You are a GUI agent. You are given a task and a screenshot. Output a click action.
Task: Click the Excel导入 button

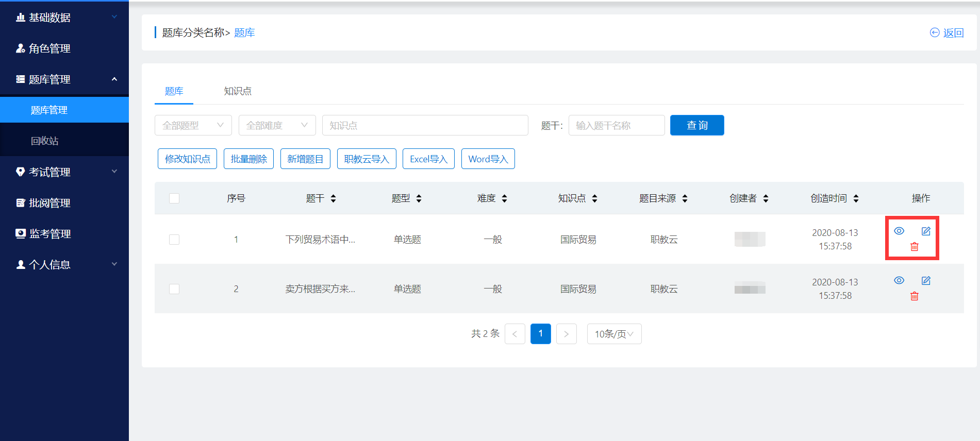click(x=428, y=159)
